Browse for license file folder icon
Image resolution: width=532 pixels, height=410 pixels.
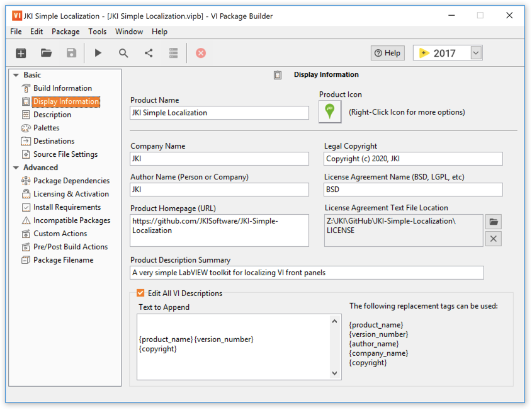(494, 222)
